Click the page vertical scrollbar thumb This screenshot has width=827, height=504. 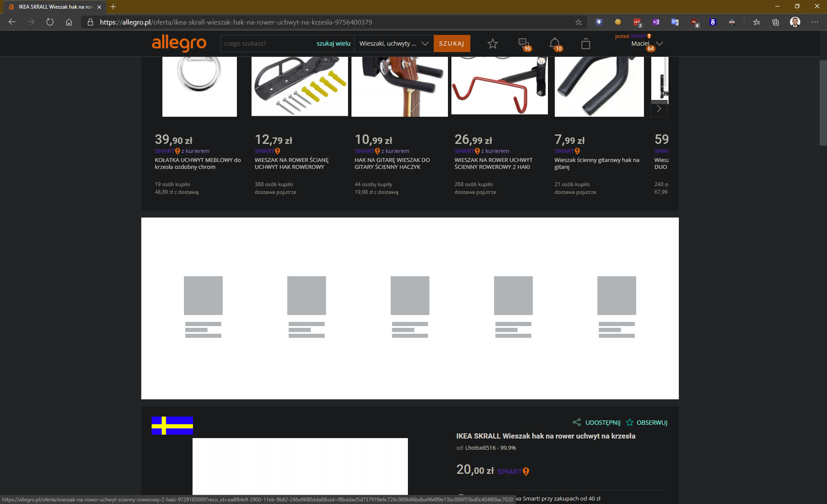click(x=823, y=103)
